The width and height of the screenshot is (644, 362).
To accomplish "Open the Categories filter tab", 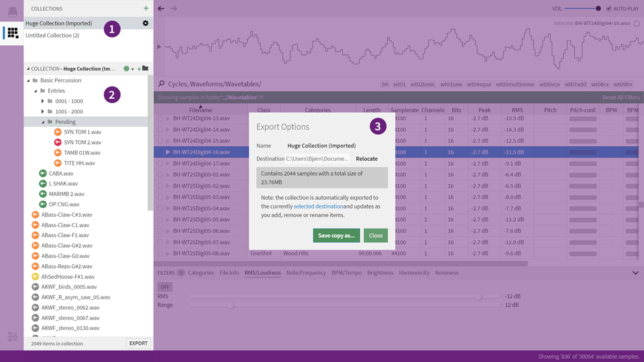I will (x=201, y=273).
